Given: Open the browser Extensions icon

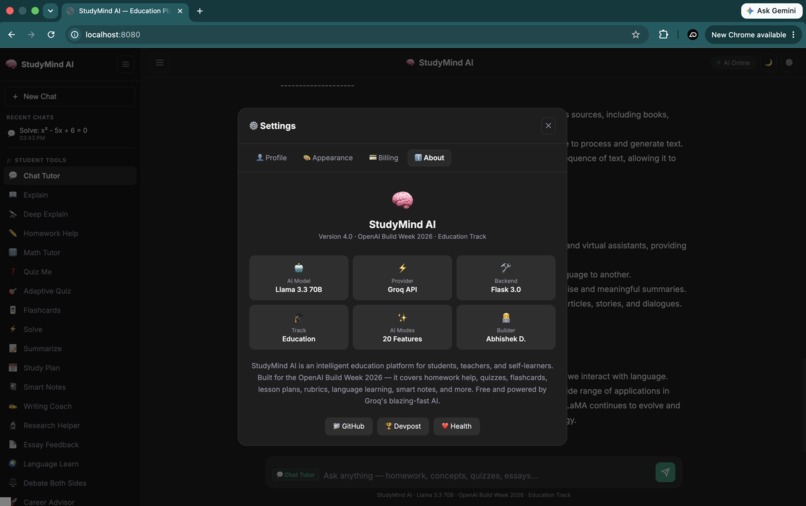Looking at the screenshot, I should point(663,34).
